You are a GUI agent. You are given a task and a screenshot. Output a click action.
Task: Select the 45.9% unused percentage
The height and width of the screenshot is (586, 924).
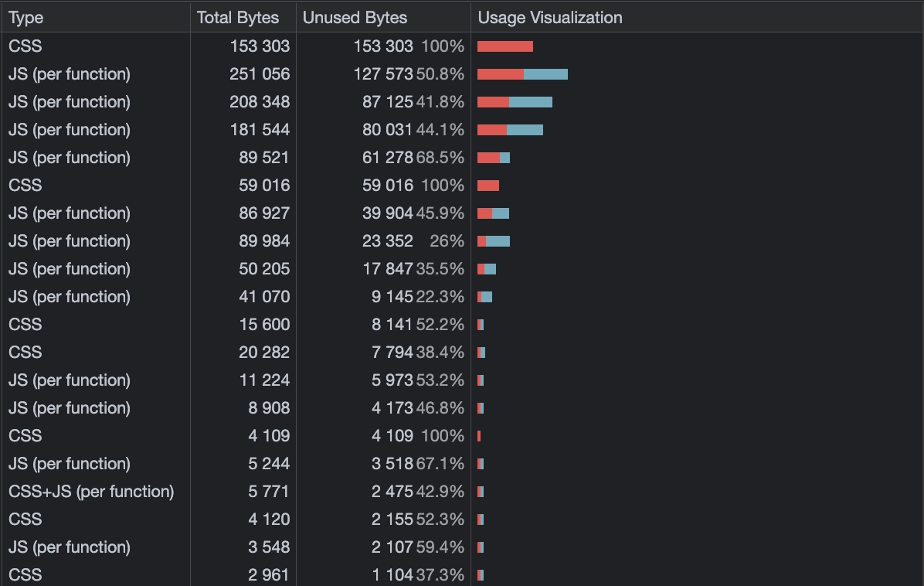pos(440,213)
